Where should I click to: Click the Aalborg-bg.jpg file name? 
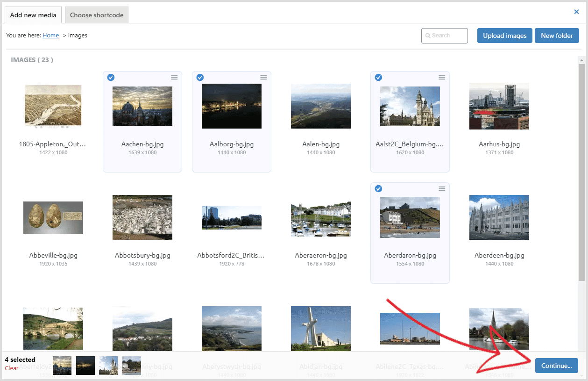pyautogui.click(x=232, y=144)
